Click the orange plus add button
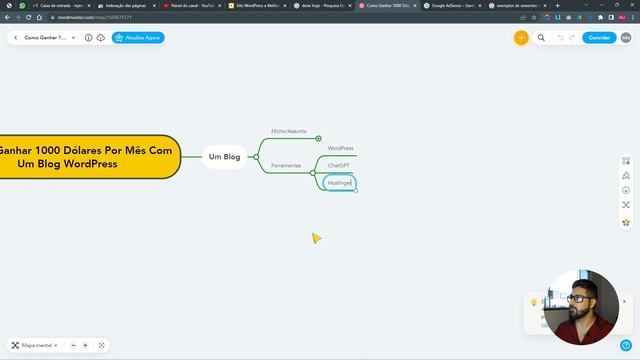 pos(521,38)
